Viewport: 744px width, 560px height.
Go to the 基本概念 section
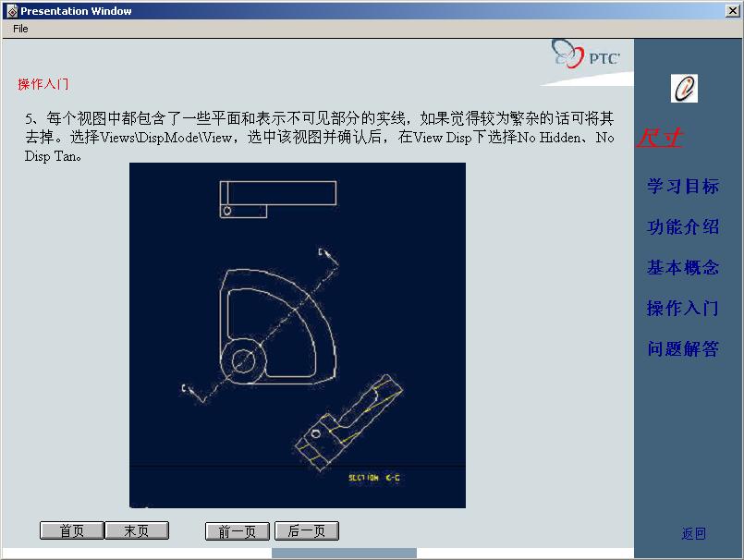click(x=682, y=267)
